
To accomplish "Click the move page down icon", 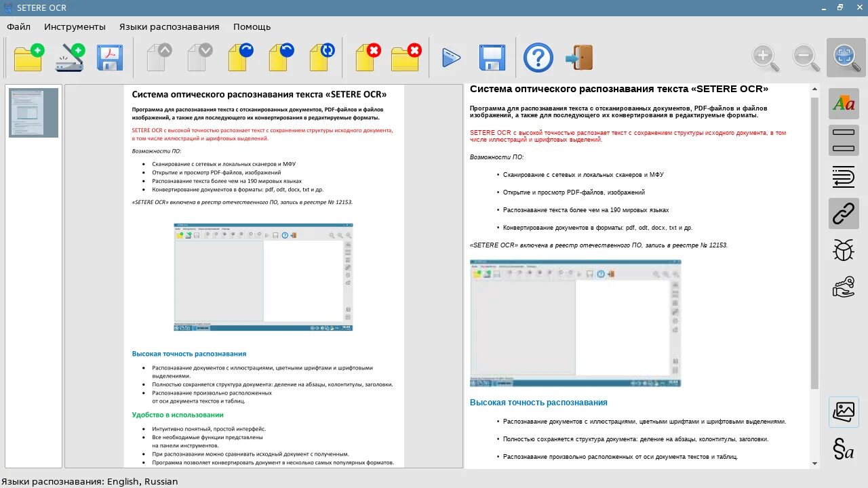I will pos(199,58).
